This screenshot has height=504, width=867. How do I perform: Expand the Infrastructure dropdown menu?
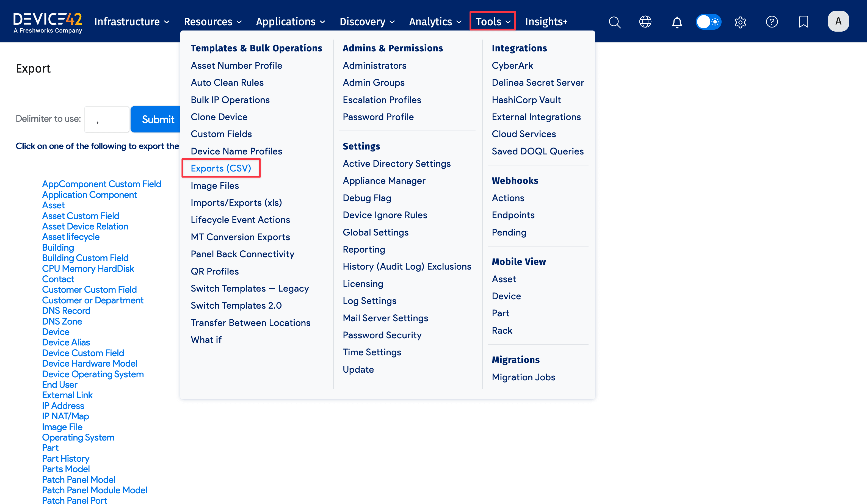(132, 22)
